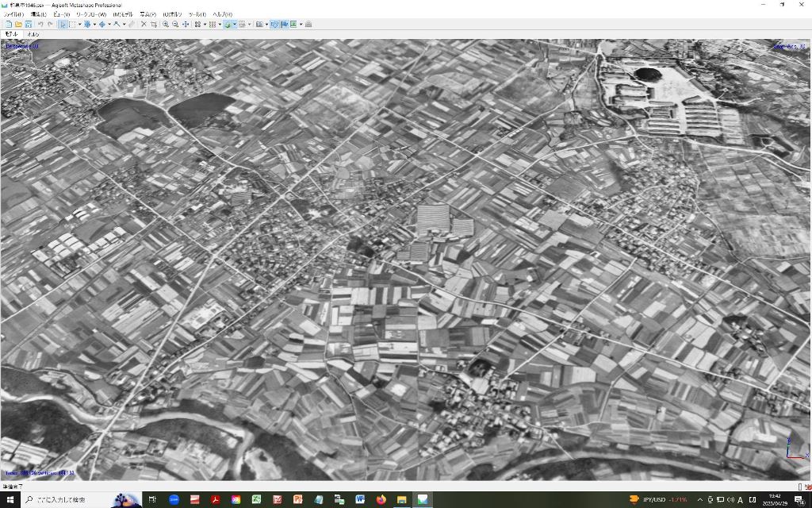
Task: Open the オルソ (Ortho) menu
Action: [172, 14]
